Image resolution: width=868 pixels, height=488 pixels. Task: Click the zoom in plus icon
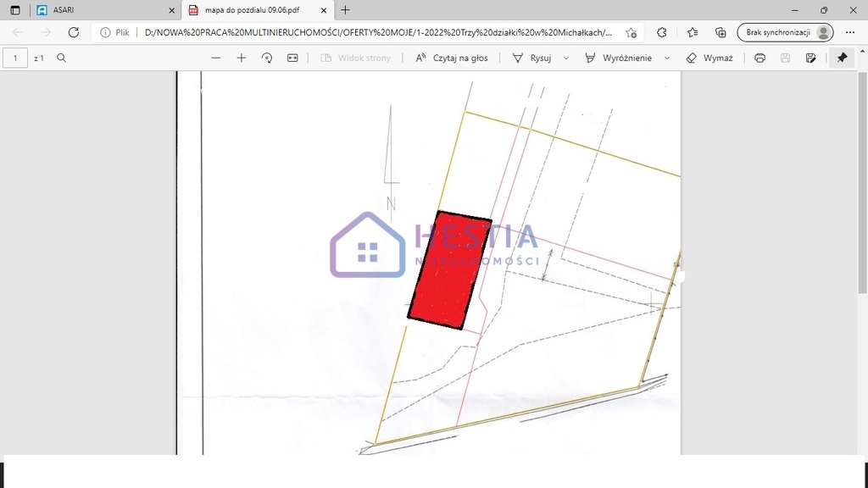[242, 58]
